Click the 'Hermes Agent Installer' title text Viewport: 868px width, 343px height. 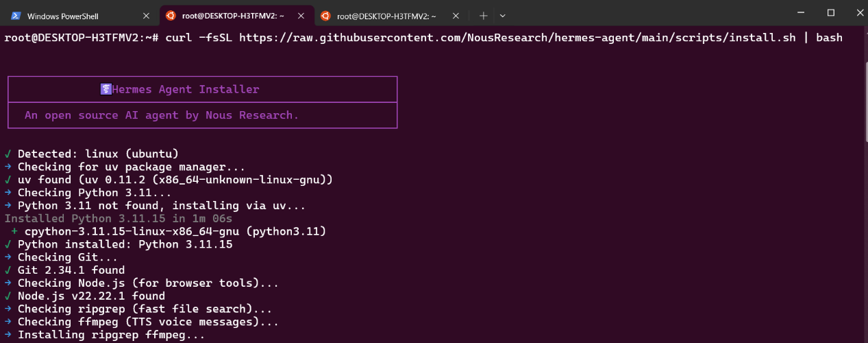[186, 89]
